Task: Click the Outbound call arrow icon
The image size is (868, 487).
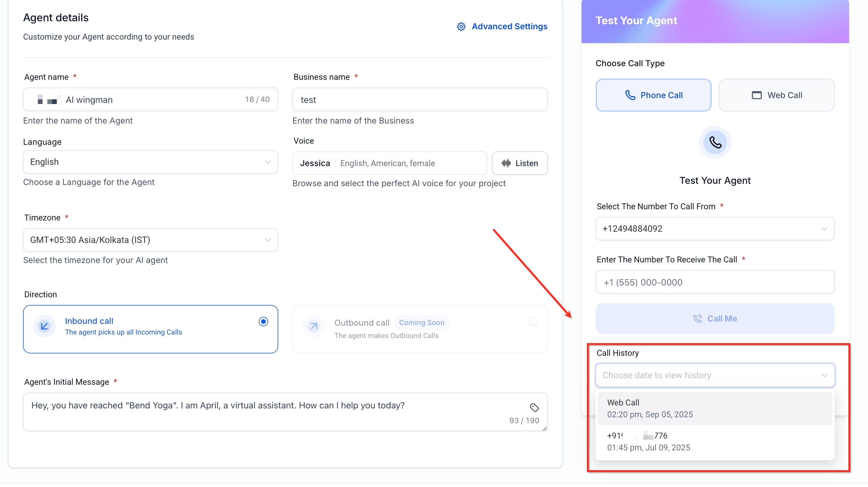Action: [x=313, y=326]
